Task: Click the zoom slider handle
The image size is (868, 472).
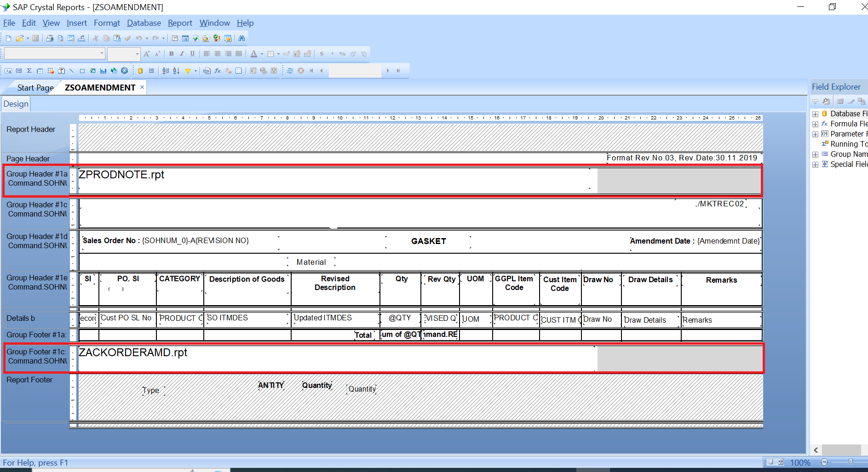Action: (851, 461)
